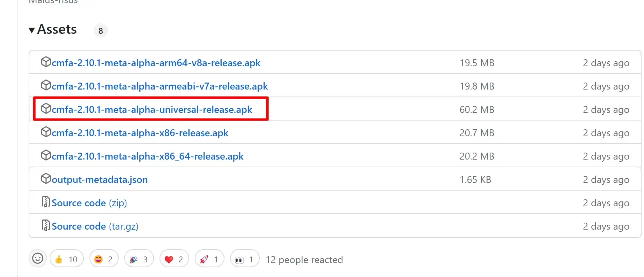Click the package icon beside x86-release apk
The width and height of the screenshot is (644, 277).
pos(46,132)
